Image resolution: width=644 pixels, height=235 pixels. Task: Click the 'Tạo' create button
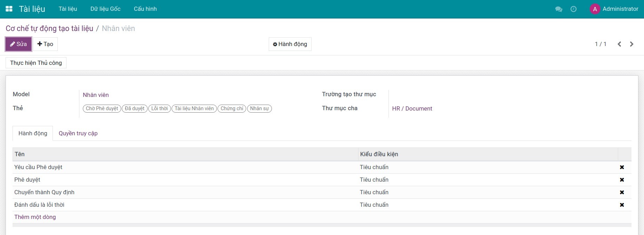pyautogui.click(x=45, y=44)
